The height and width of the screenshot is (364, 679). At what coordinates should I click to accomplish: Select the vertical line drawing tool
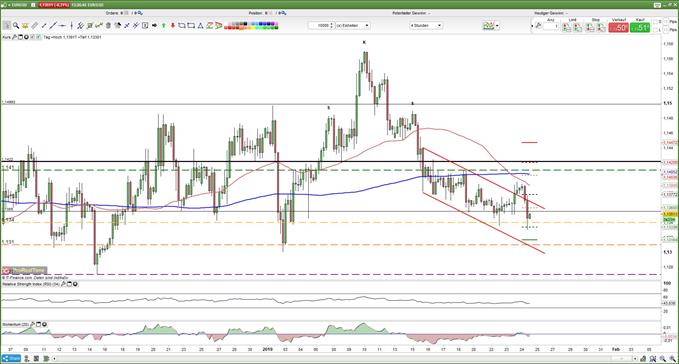click(x=71, y=26)
